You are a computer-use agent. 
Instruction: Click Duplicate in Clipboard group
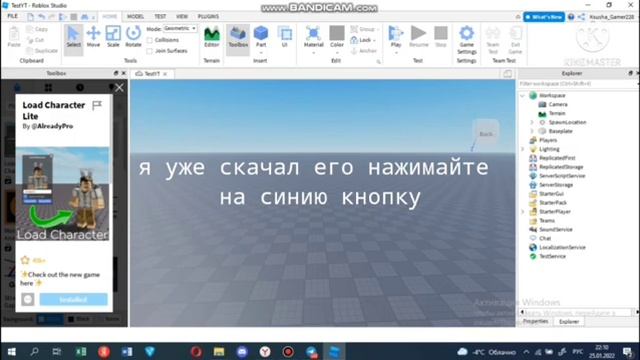tap(42, 51)
